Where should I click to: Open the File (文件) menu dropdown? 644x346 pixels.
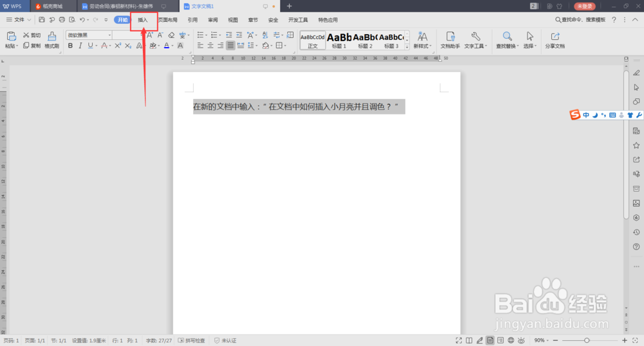(x=19, y=20)
